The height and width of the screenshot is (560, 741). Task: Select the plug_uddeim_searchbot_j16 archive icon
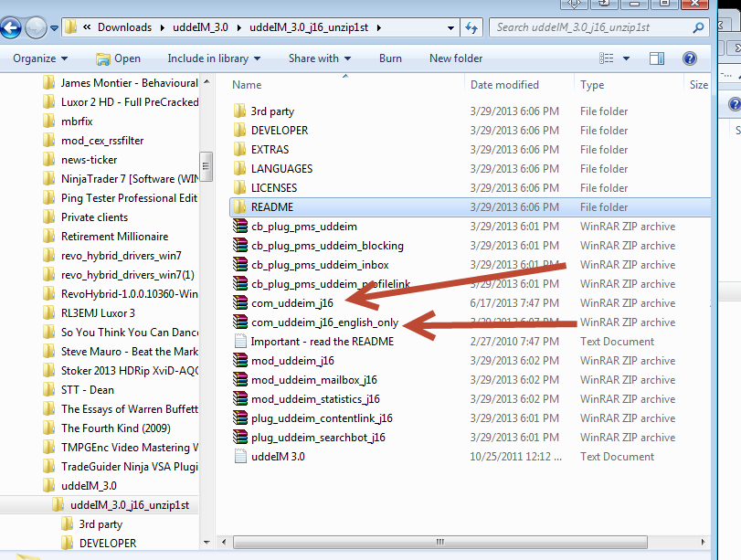tap(240, 438)
